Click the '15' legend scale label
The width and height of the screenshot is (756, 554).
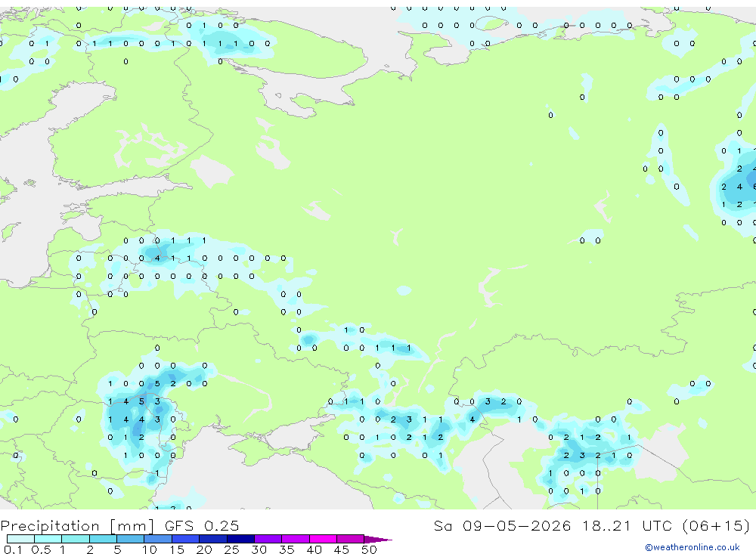point(176,549)
